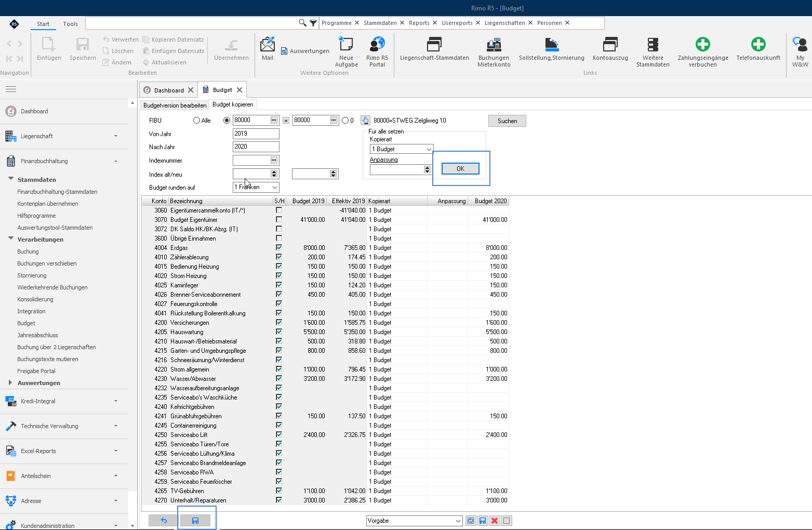This screenshot has height=530, width=812.
Task: Click the save disk button below the table
Action: [x=195, y=520]
